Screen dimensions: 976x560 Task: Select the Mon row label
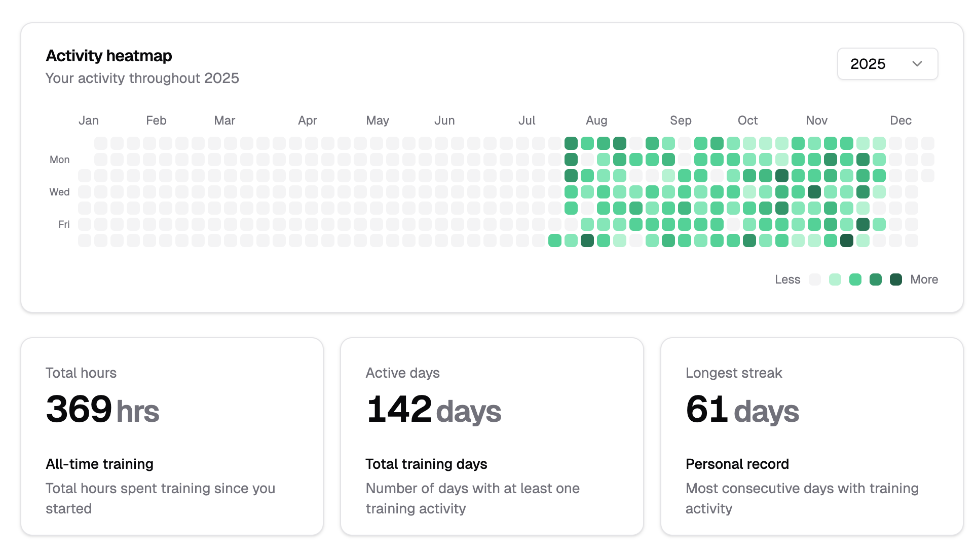(x=59, y=159)
